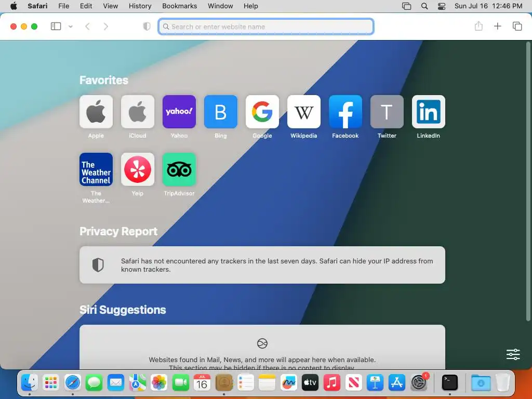Image resolution: width=532 pixels, height=399 pixels.
Task: Open Control Center in menu bar
Action: click(x=442, y=6)
